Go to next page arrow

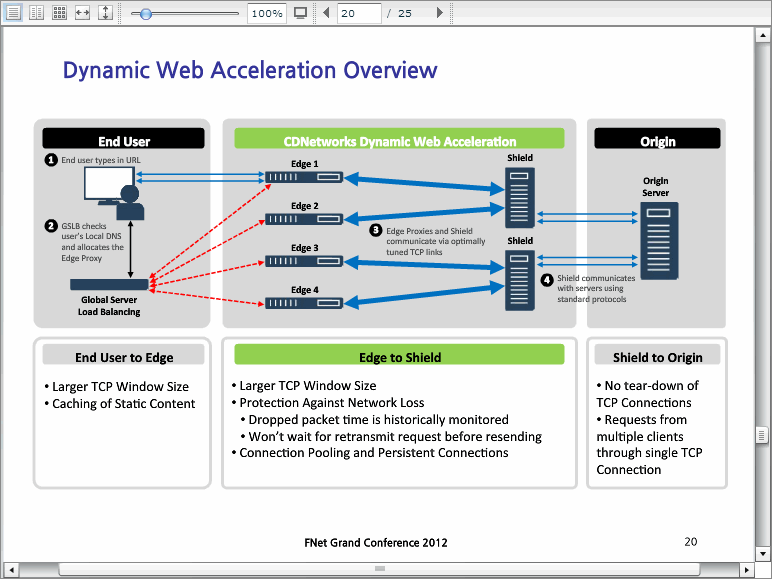(440, 13)
